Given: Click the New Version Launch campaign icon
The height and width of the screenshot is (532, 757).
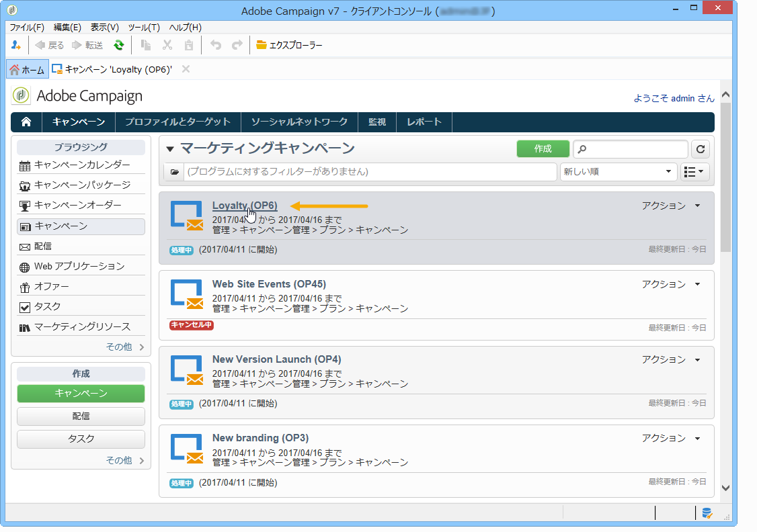Looking at the screenshot, I should [187, 370].
